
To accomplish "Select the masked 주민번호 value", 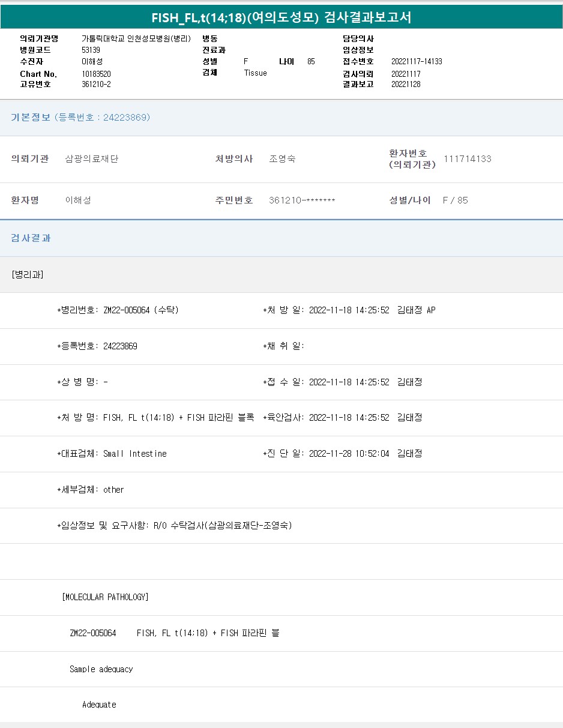I will pyautogui.click(x=302, y=200).
